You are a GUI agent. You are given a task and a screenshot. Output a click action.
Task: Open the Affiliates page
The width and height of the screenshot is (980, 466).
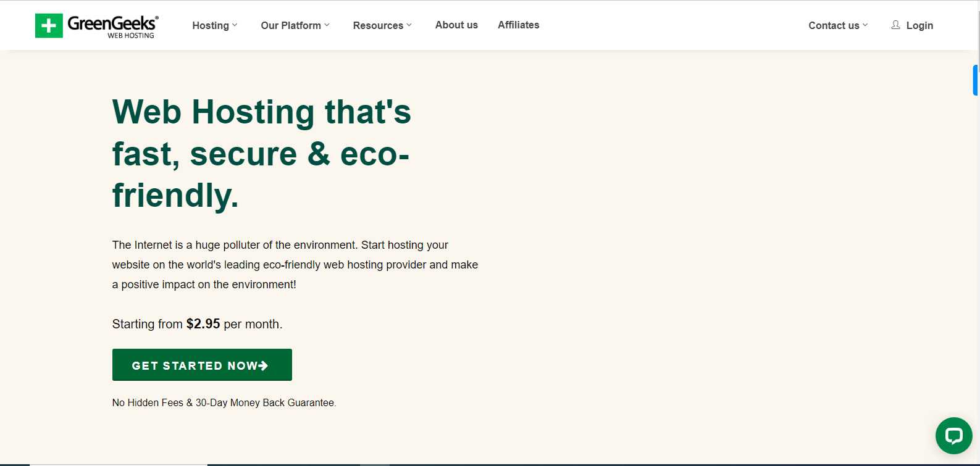tap(519, 25)
